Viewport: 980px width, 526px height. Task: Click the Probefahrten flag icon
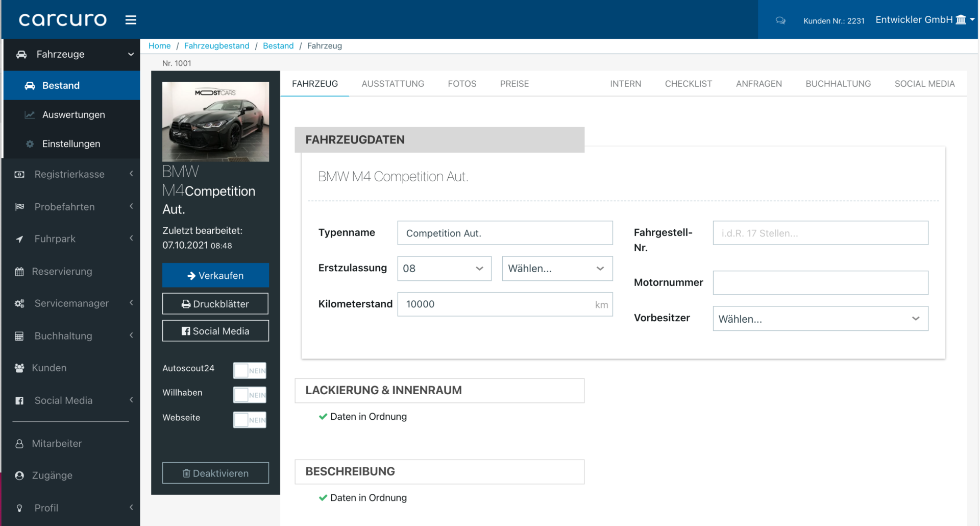(x=19, y=207)
